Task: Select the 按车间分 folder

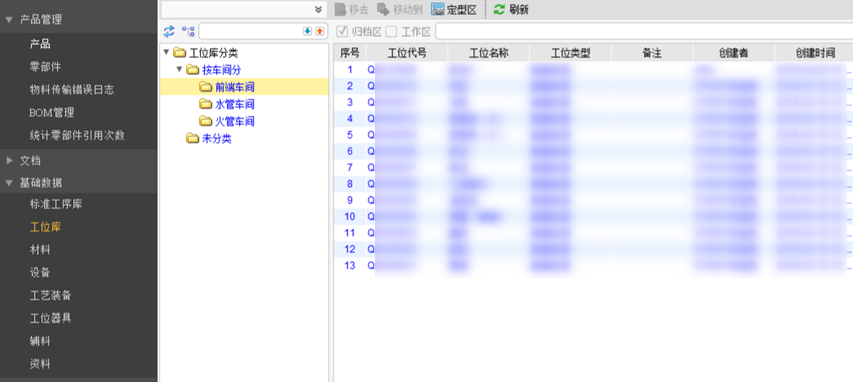Action: [x=221, y=70]
